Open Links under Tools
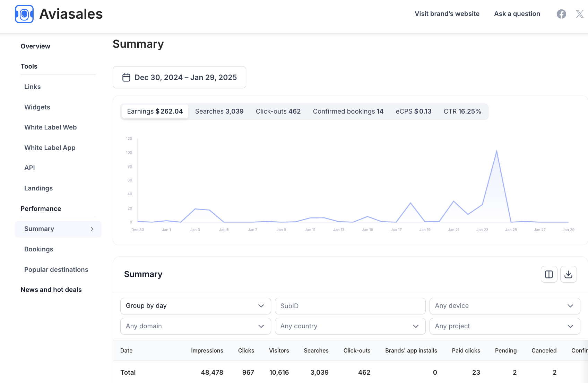The height and width of the screenshot is (383, 588). pos(33,87)
